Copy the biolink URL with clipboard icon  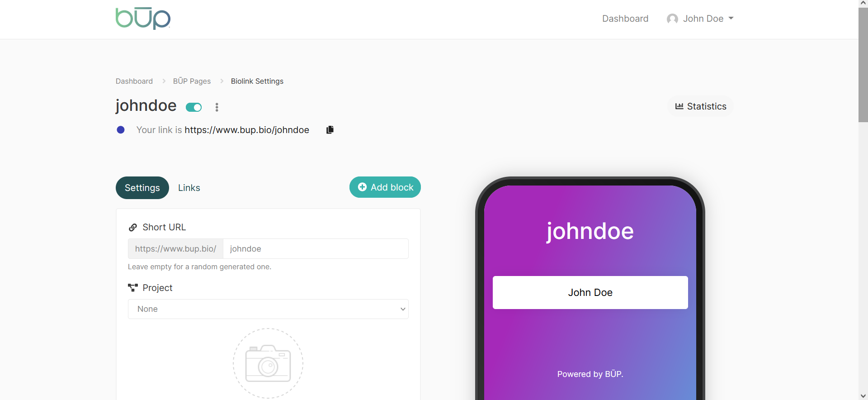coord(330,130)
